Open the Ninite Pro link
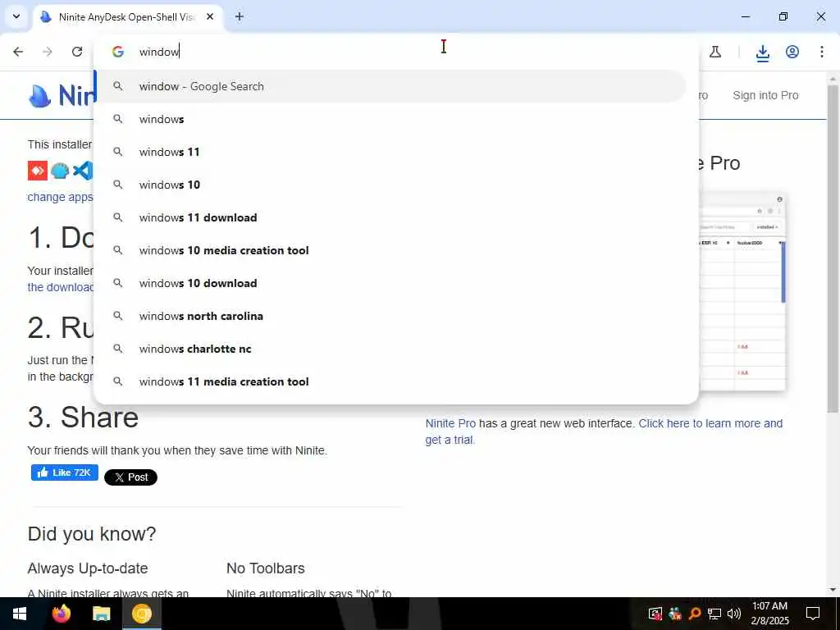The height and width of the screenshot is (630, 840). 450,423
